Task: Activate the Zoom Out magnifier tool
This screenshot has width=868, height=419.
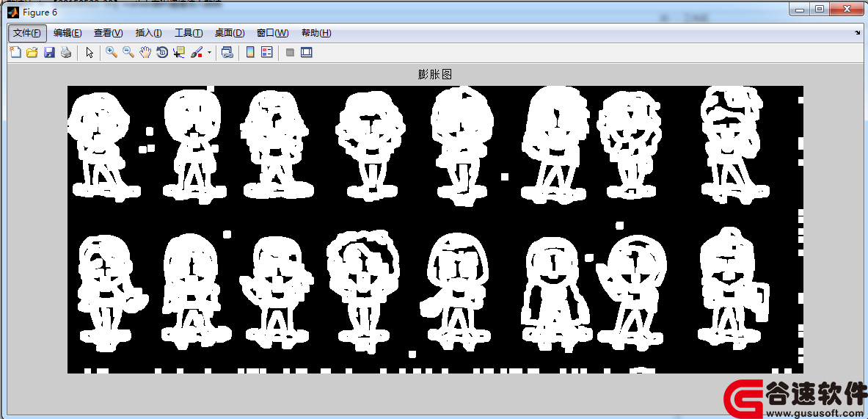Action: (x=128, y=53)
